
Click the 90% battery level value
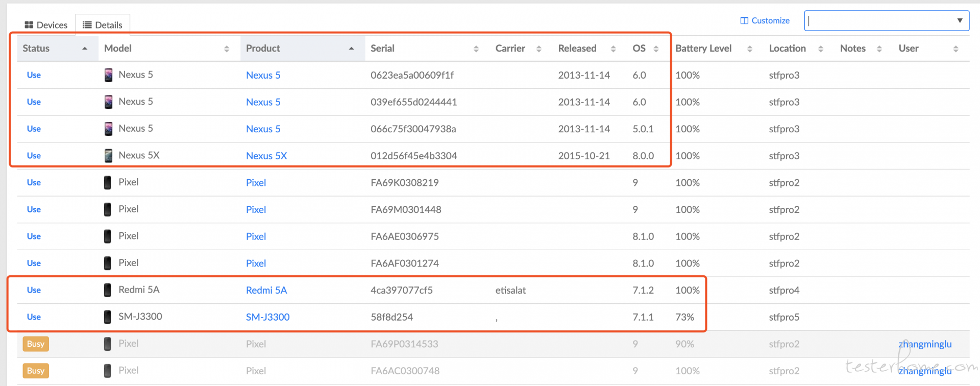coord(684,344)
